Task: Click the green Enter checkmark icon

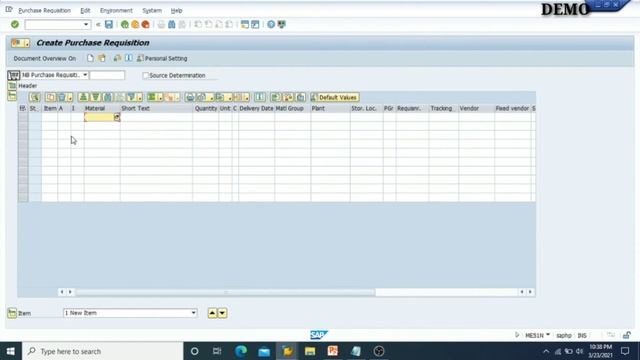Action: point(15,24)
